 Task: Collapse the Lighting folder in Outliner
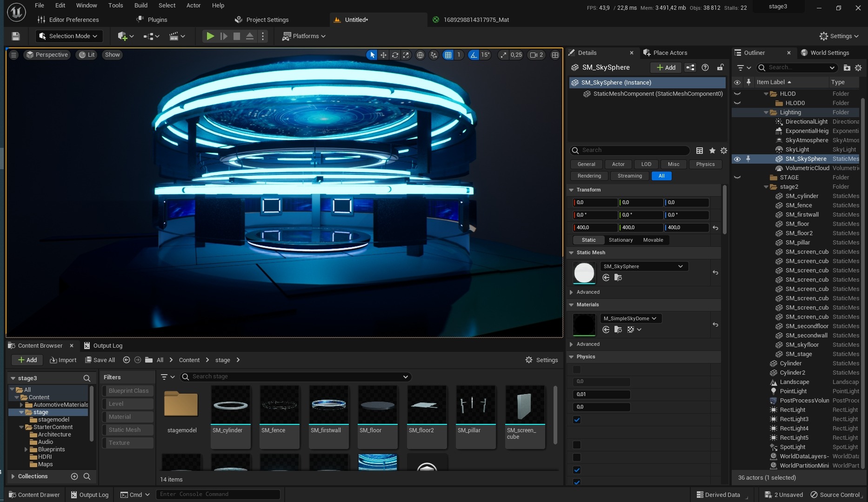[x=766, y=112]
